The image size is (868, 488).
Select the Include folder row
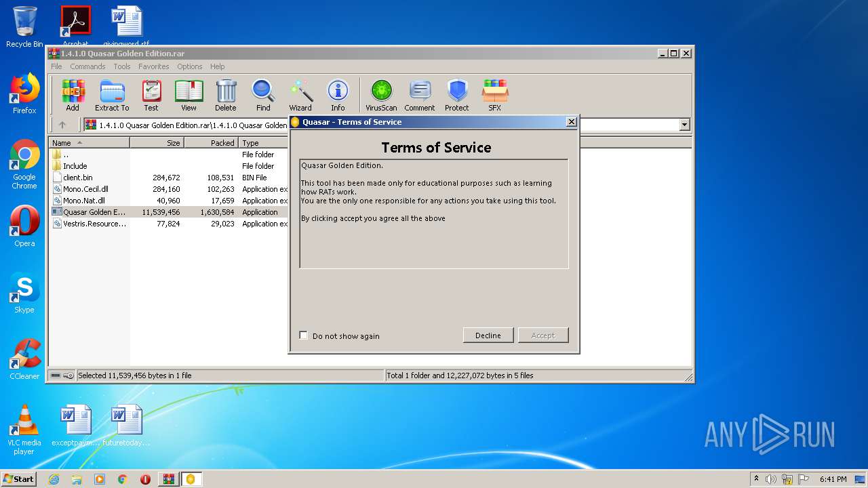[168, 166]
